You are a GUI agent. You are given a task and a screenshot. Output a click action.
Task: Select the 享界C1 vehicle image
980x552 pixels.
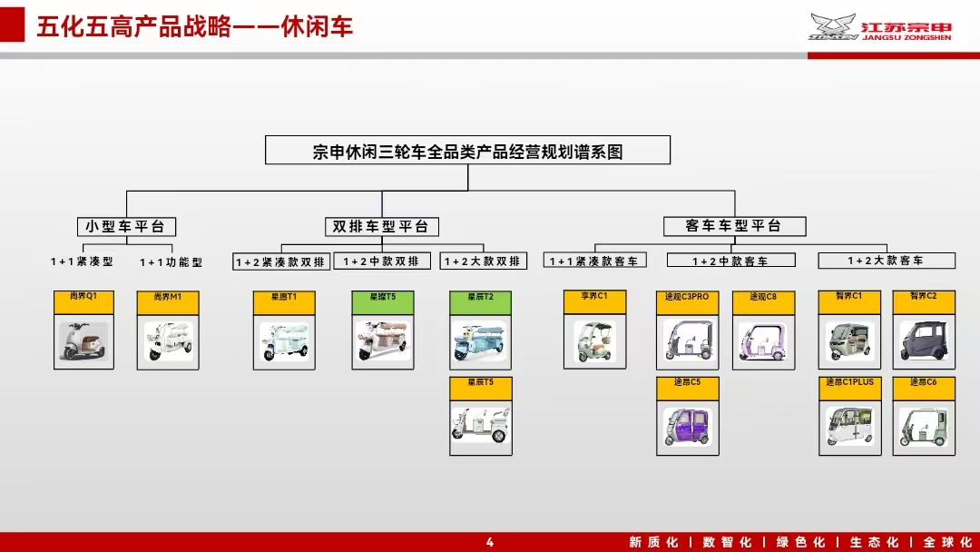click(594, 340)
